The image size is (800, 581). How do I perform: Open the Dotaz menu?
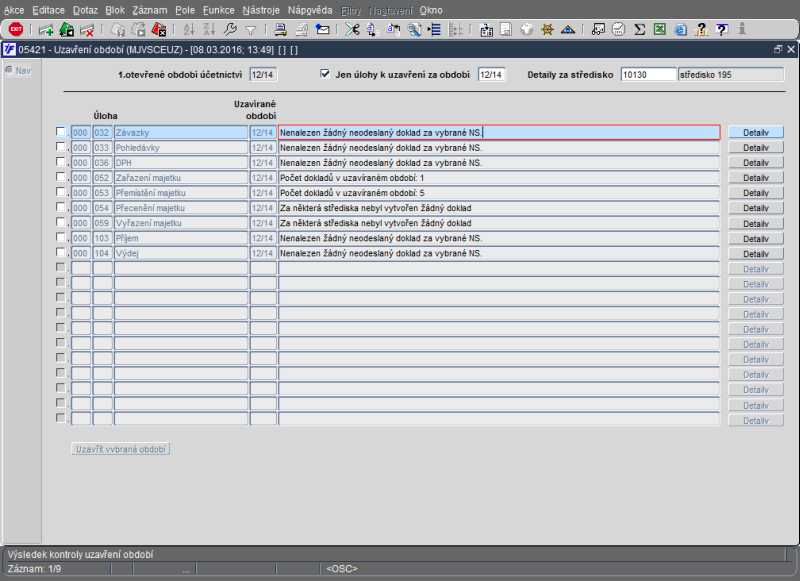[x=85, y=10]
